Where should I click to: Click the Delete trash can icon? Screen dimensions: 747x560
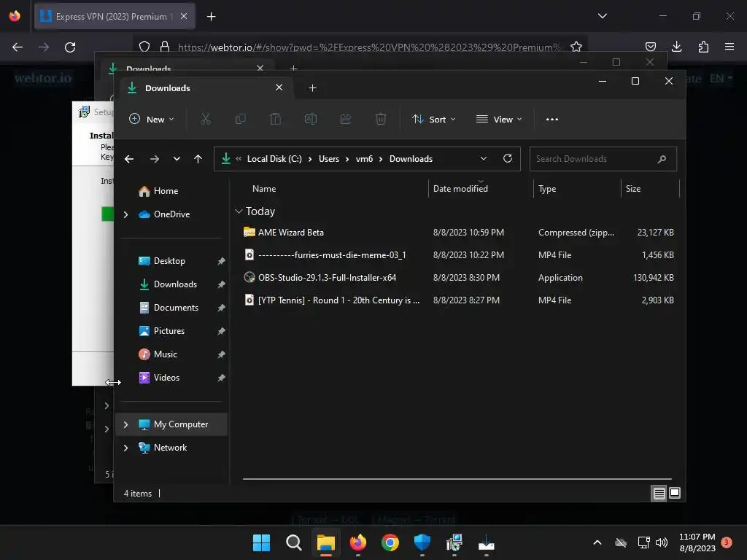pyautogui.click(x=380, y=119)
